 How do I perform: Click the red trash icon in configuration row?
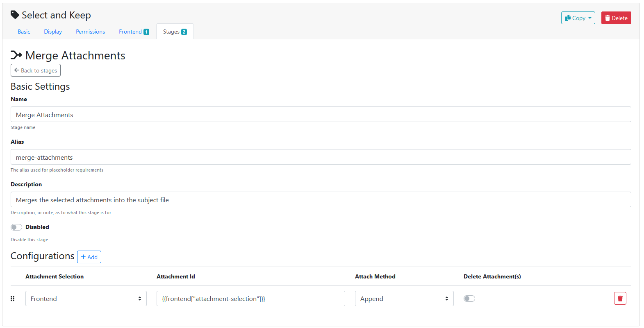(x=620, y=299)
